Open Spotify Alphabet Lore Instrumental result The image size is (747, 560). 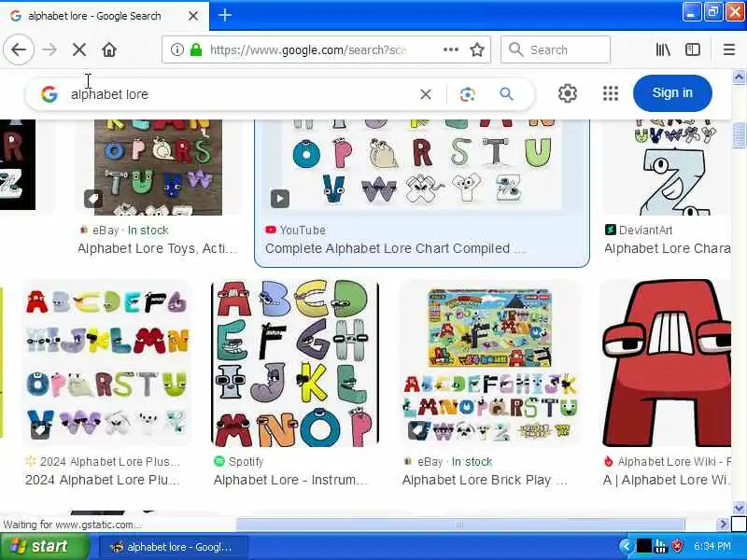(x=291, y=480)
